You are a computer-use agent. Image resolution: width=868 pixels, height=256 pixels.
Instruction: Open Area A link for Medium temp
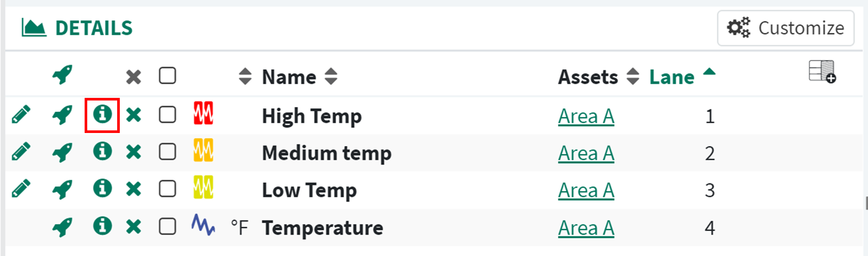pos(586,153)
